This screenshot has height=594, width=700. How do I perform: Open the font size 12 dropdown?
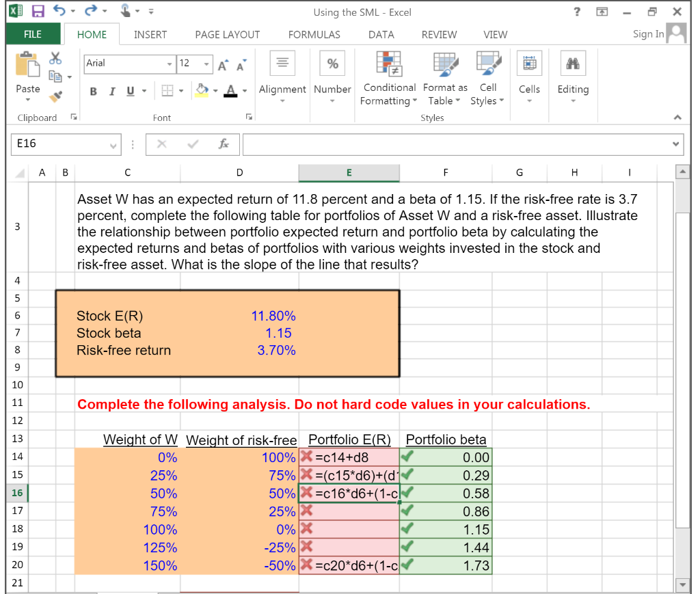pyautogui.click(x=206, y=63)
